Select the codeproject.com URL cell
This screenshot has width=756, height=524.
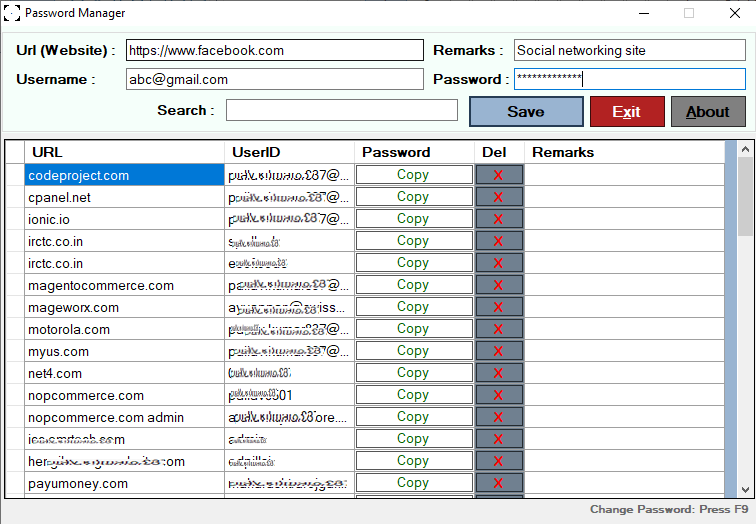[x=124, y=175]
